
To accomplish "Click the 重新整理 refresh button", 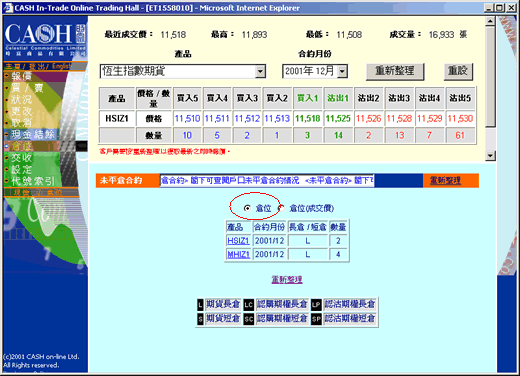I will [x=395, y=71].
